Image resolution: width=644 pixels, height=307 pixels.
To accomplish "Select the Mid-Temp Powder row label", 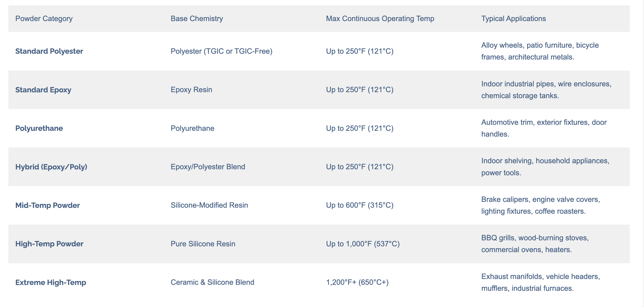I will (x=48, y=205).
